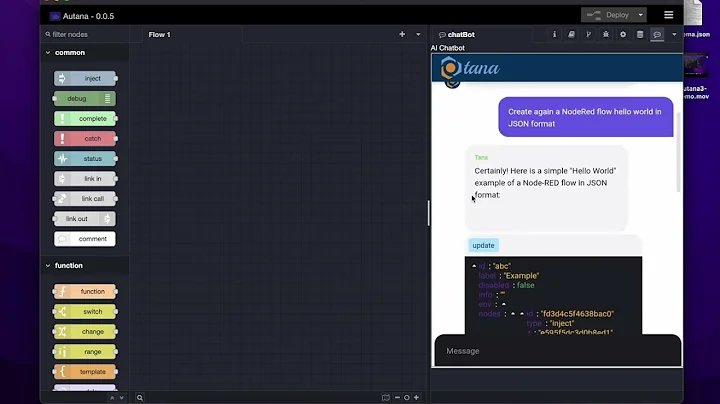This screenshot has height=404, width=720.
Task: Select the inject node in palette
Action: 85,79
